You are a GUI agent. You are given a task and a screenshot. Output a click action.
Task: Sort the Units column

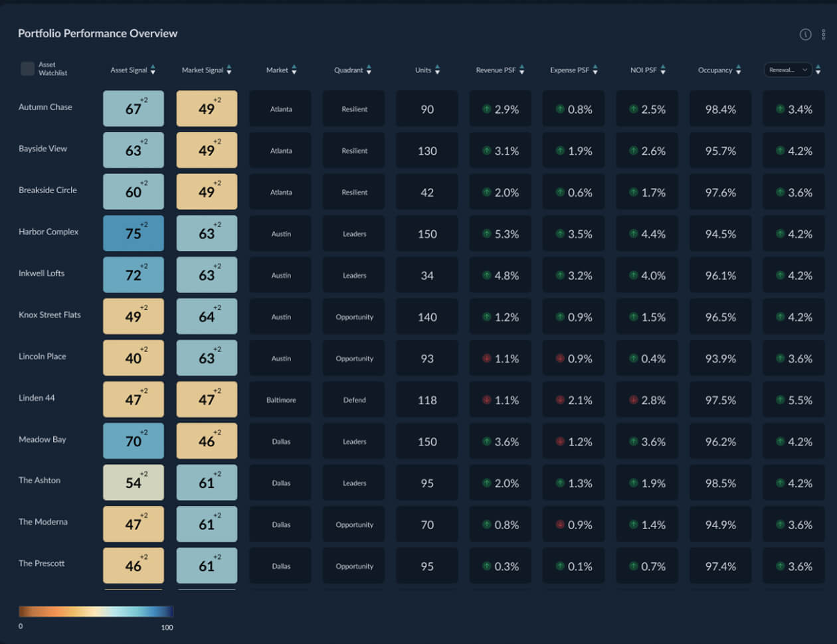point(437,70)
